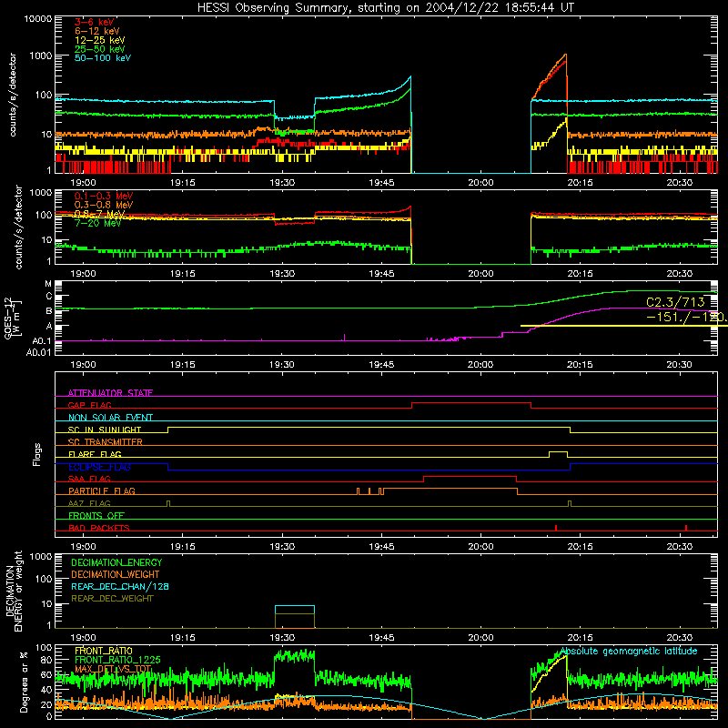Screen dimensions: 728x728
Task: Select the PARTICLE_FLAG label
Action: 102,491
